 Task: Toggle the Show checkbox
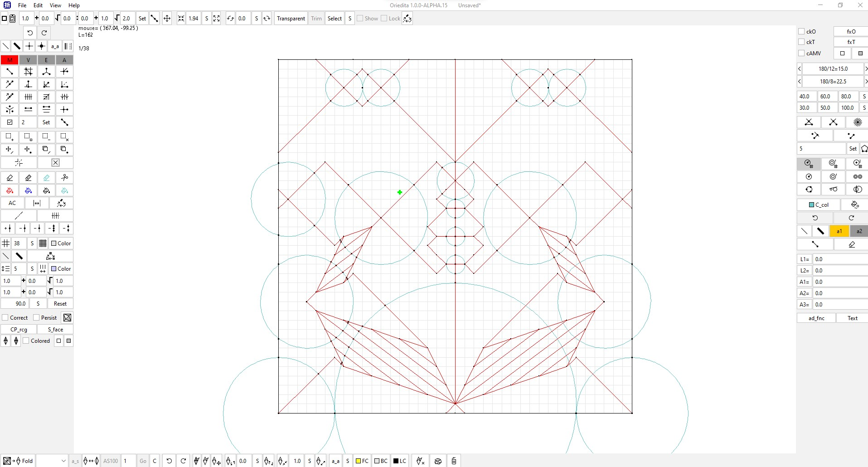tap(360, 19)
